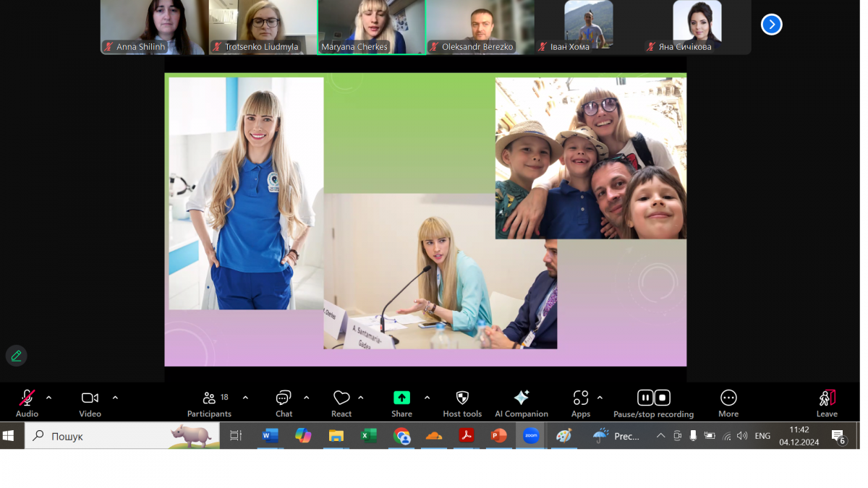Viewport: 868px width, 488px height.
Task: Click the green Share screen icon
Action: [401, 398]
